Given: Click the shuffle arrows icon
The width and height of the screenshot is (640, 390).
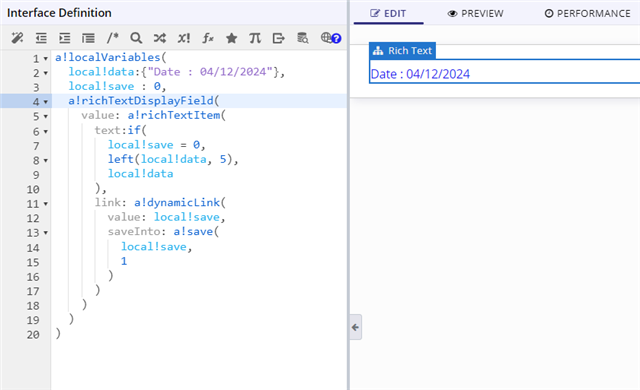Looking at the screenshot, I should 160,38.
